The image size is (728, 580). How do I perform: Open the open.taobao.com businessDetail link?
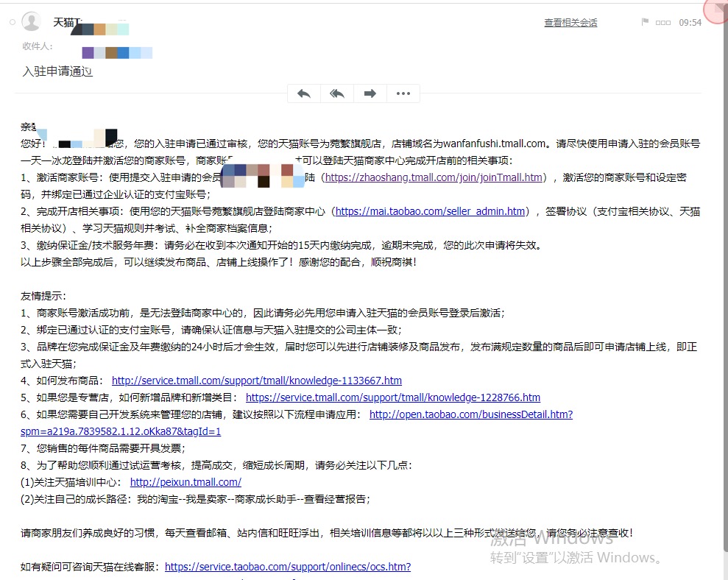click(471, 414)
